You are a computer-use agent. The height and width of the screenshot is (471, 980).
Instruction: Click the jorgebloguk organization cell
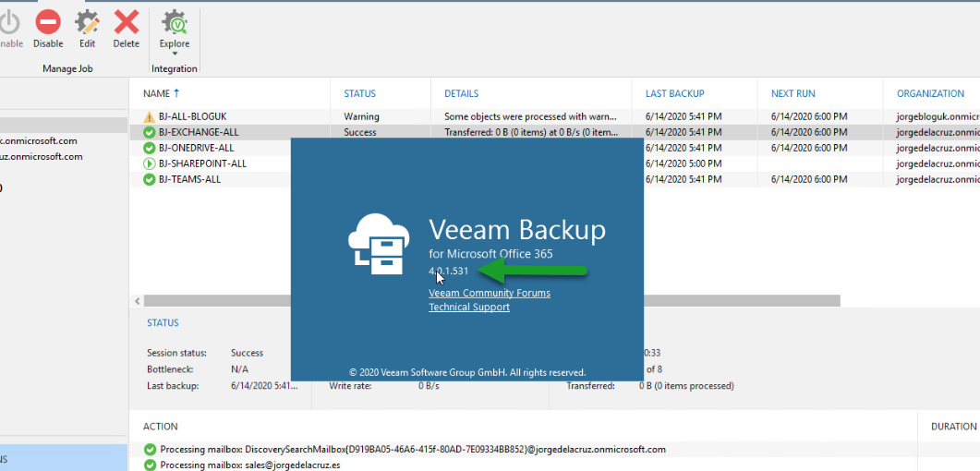pyautogui.click(x=938, y=116)
